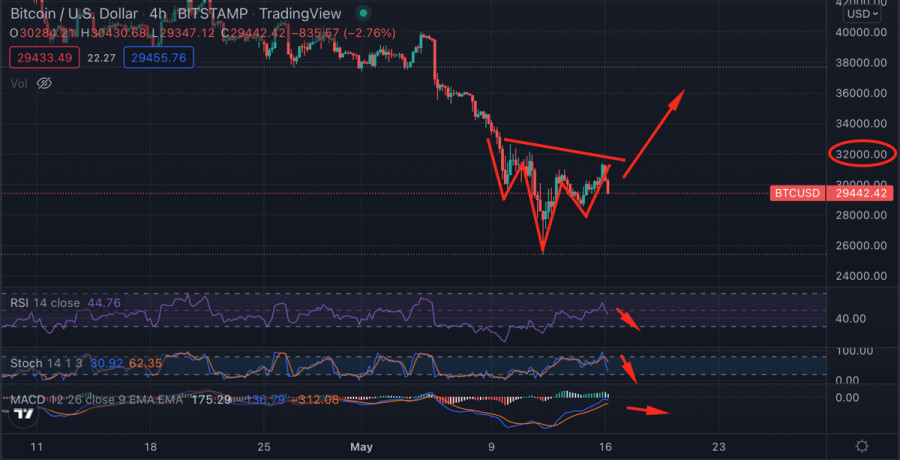This screenshot has height=460, width=900.
Task: Click the 16 date on time axis
Action: click(605, 446)
